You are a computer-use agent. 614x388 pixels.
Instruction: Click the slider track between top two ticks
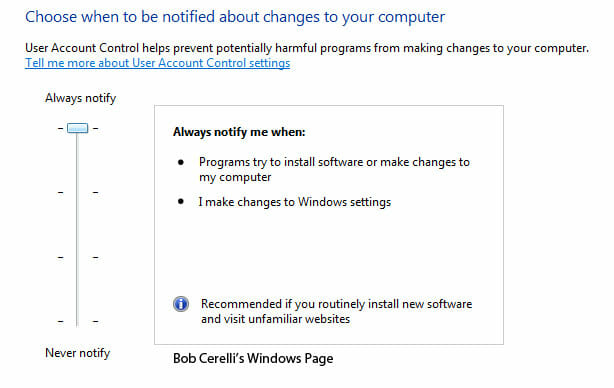pyautogui.click(x=78, y=161)
